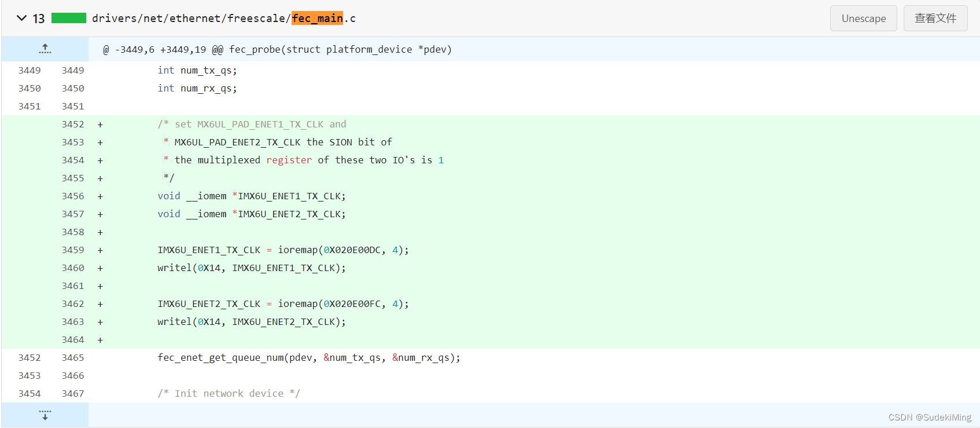Select line 'int num_tx_qs;'
This screenshot has width=980, height=428.
tap(197, 70)
